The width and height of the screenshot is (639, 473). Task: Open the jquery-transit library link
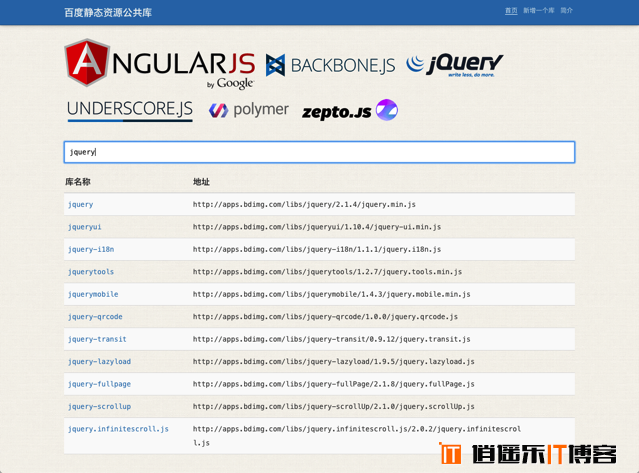coord(97,339)
